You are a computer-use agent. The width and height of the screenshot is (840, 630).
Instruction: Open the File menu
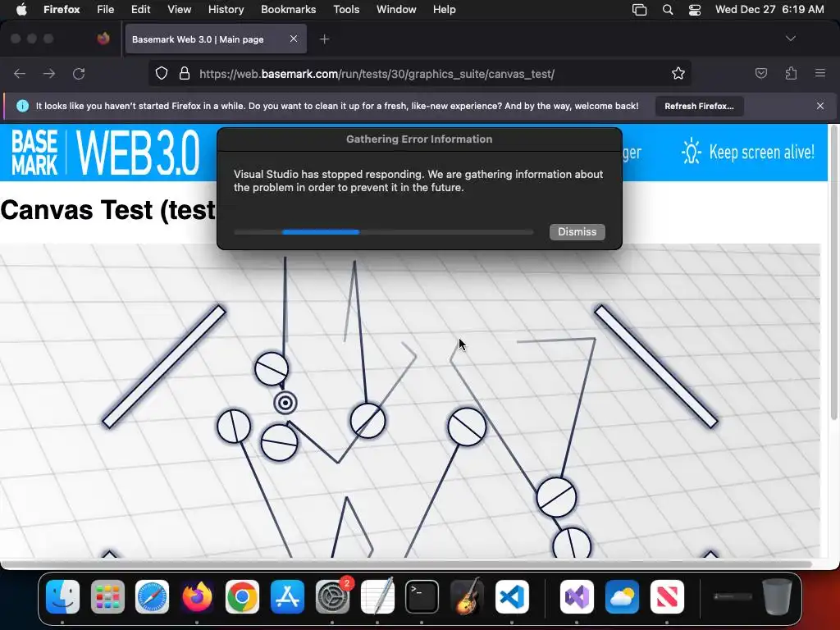(x=105, y=9)
